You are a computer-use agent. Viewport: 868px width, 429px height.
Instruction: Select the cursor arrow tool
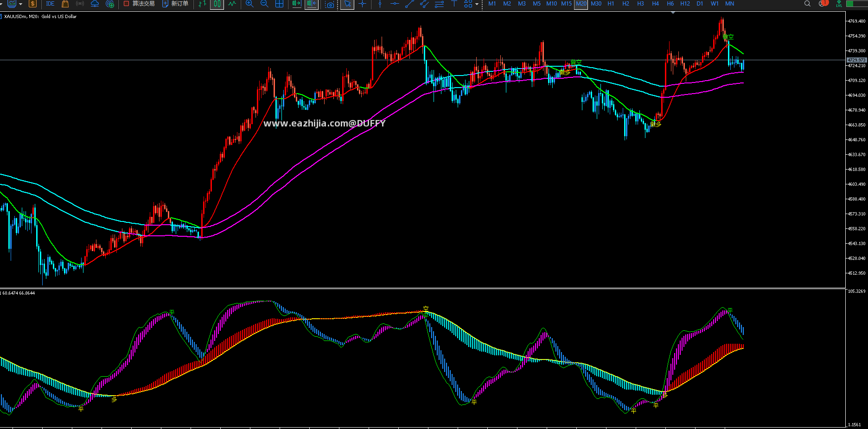[x=347, y=4]
